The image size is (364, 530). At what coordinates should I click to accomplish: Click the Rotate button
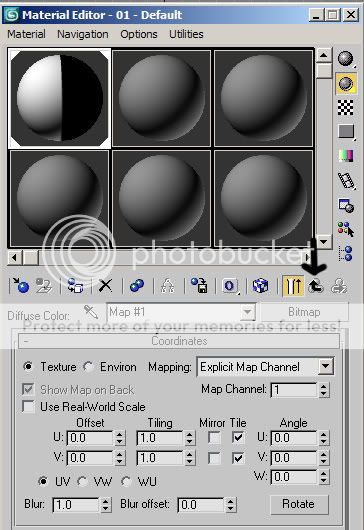tap(299, 504)
